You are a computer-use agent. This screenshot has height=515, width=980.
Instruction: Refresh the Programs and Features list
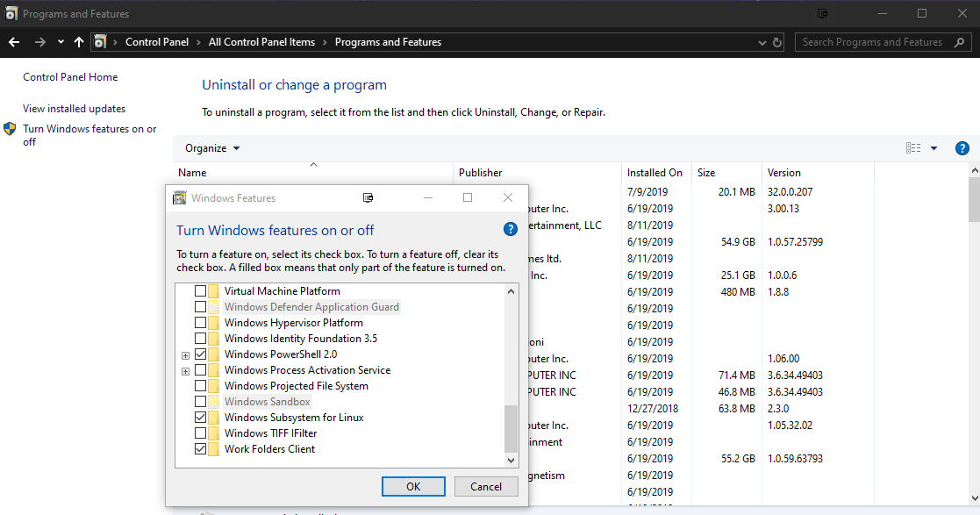(776, 42)
